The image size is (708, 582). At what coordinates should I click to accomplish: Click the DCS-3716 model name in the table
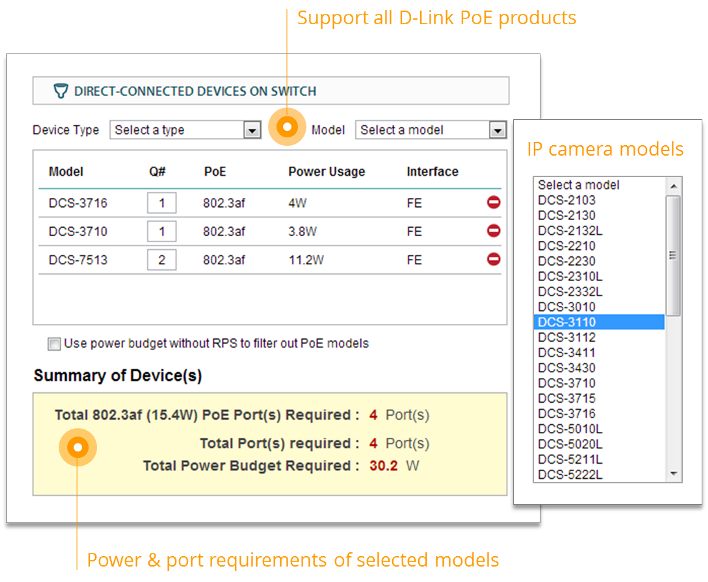(x=78, y=203)
